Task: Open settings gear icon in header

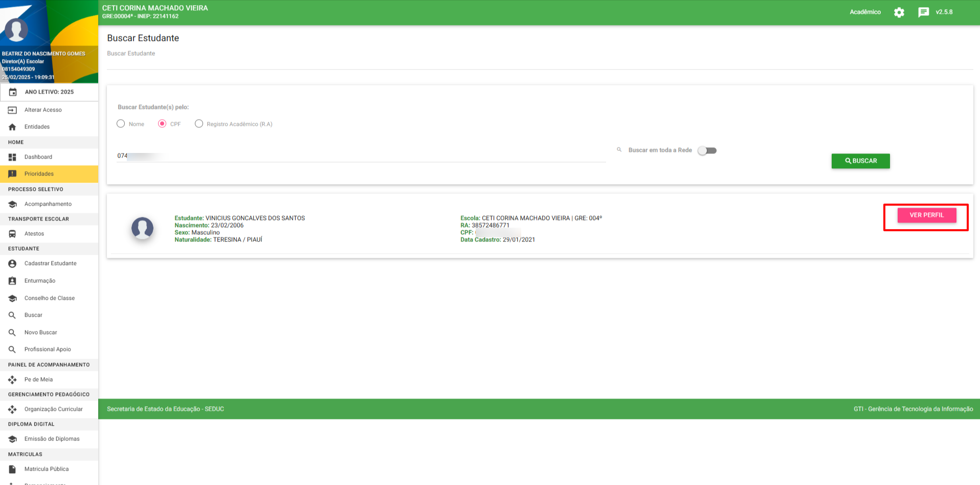Action: [x=899, y=12]
